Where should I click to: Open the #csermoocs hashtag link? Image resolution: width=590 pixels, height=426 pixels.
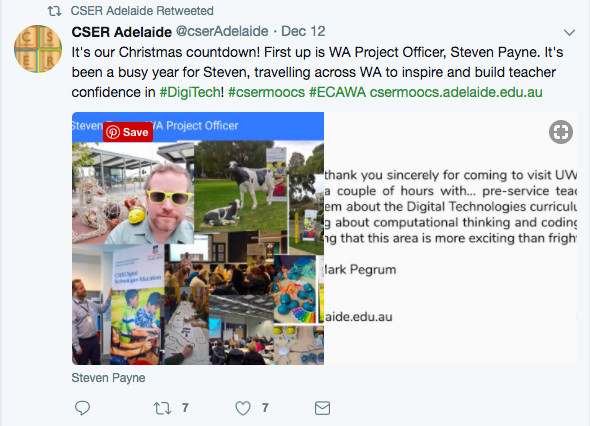click(x=266, y=92)
